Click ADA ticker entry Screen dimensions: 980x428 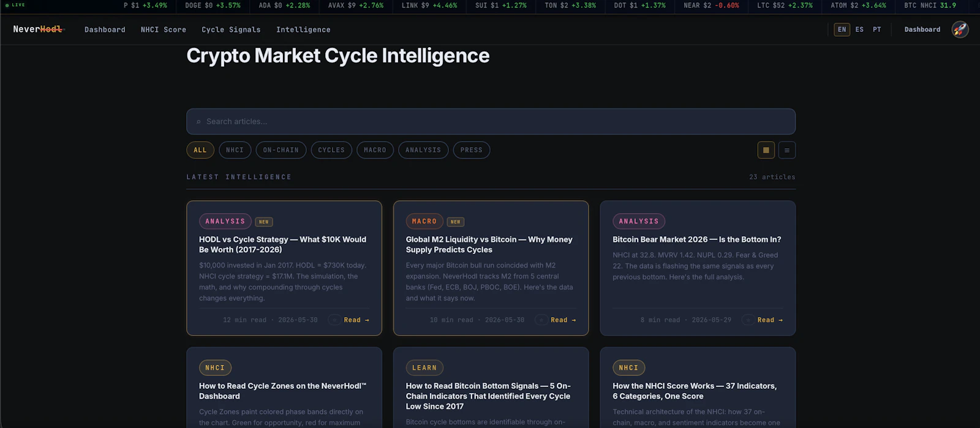[284, 5]
